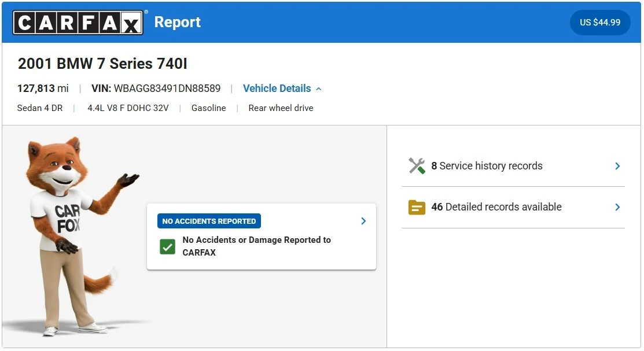The width and height of the screenshot is (644, 351).
Task: Click the Report header text
Action: tap(178, 22)
